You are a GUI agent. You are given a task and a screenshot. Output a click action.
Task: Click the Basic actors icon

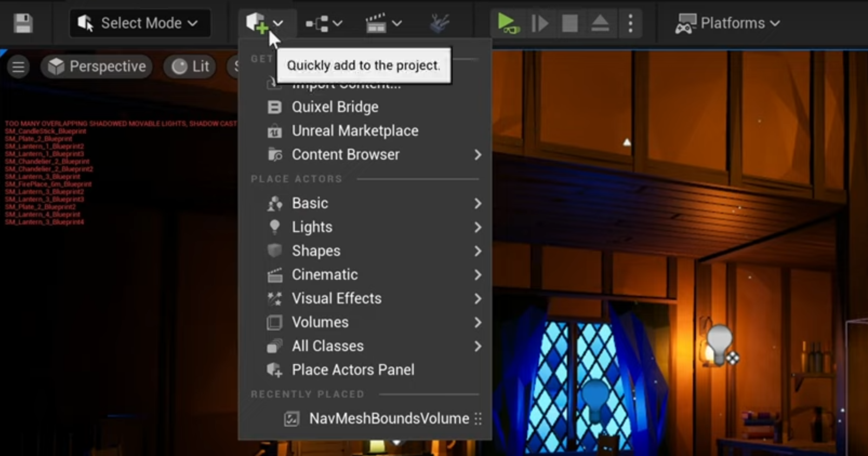275,203
